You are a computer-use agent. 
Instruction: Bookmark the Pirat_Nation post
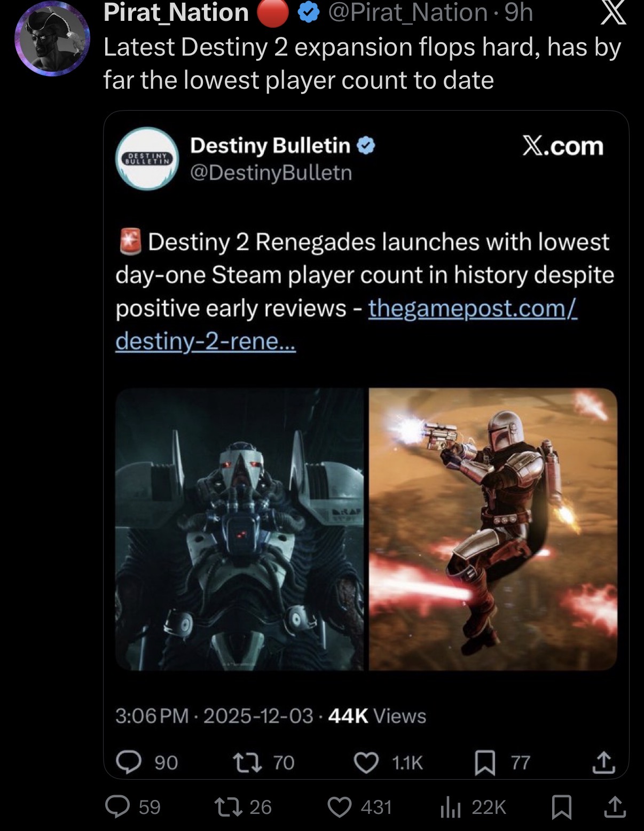tap(561, 807)
